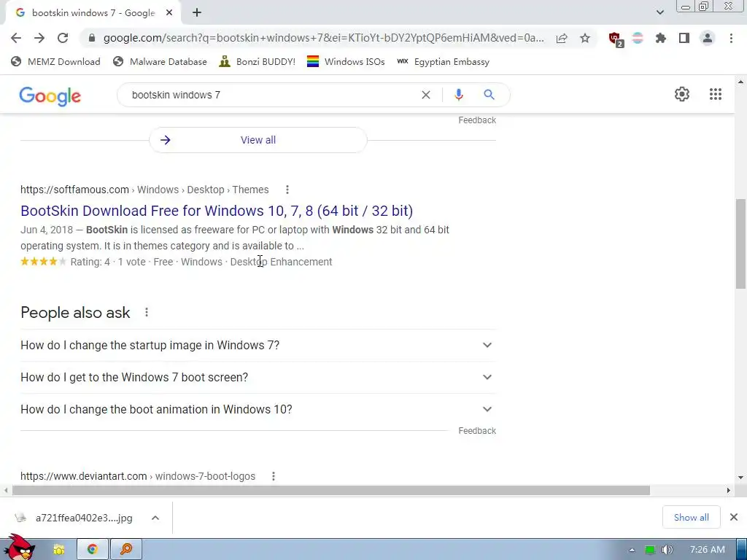The height and width of the screenshot is (560, 747).
Task: Open the Egyptian Embassy bookmark
Action: pos(443,62)
